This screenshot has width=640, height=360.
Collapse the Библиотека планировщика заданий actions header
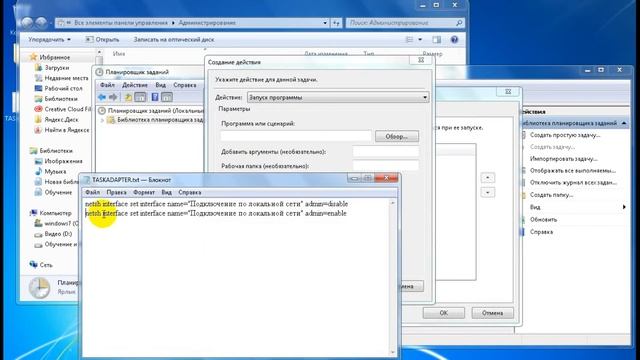click(x=624, y=123)
